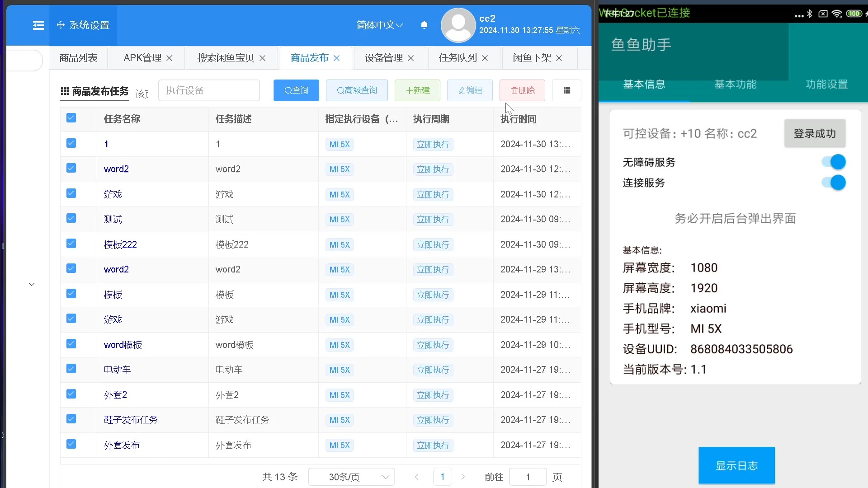The image size is (868, 488).
Task: Click the 删除 button
Action: point(522,90)
